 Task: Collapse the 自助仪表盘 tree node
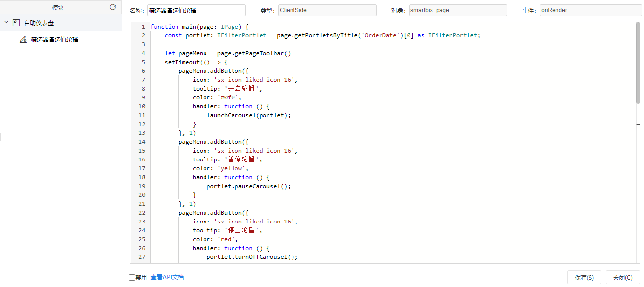point(6,23)
